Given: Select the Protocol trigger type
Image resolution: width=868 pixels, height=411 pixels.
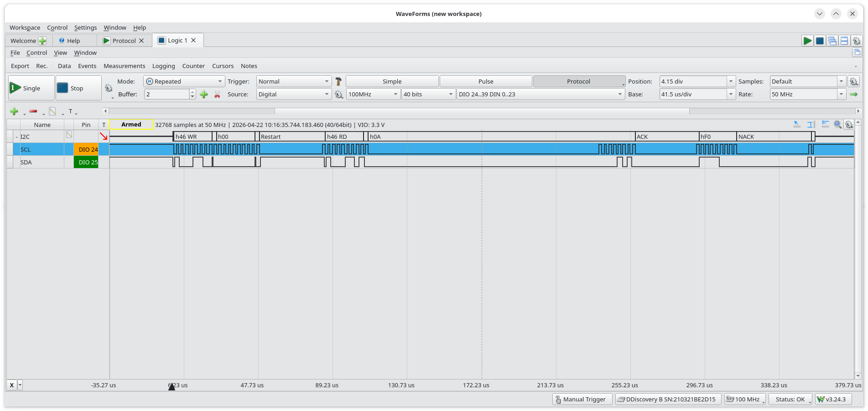Looking at the screenshot, I should tap(579, 81).
